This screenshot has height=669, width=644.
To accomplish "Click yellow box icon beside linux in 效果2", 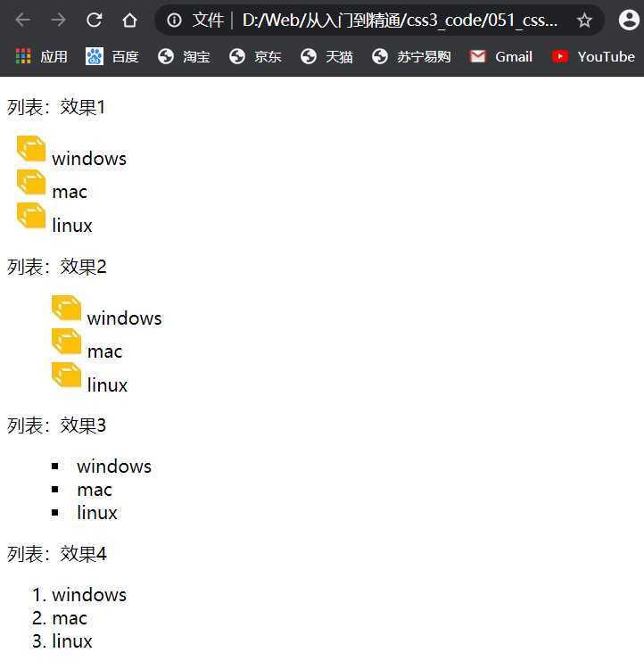I will coord(66,375).
